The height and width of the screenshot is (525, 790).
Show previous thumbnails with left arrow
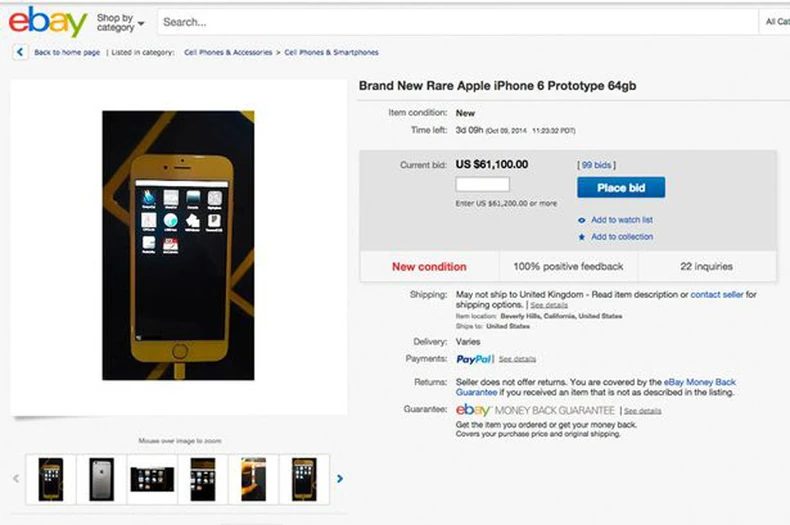tap(16, 479)
